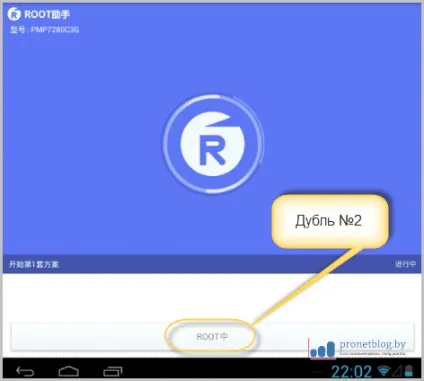The height and width of the screenshot is (381, 424).
Task: Tap the Wi-Fi status icon
Action: pyautogui.click(x=383, y=370)
